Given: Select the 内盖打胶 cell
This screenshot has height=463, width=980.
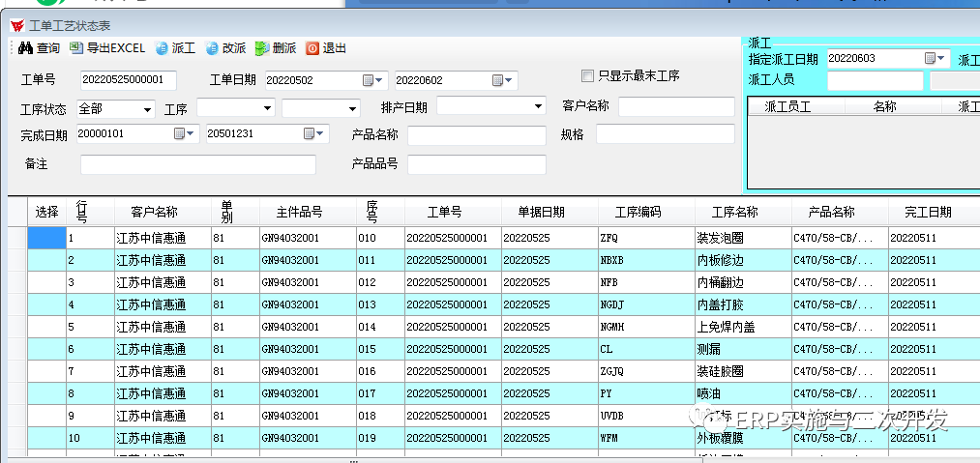Looking at the screenshot, I should (x=743, y=304).
